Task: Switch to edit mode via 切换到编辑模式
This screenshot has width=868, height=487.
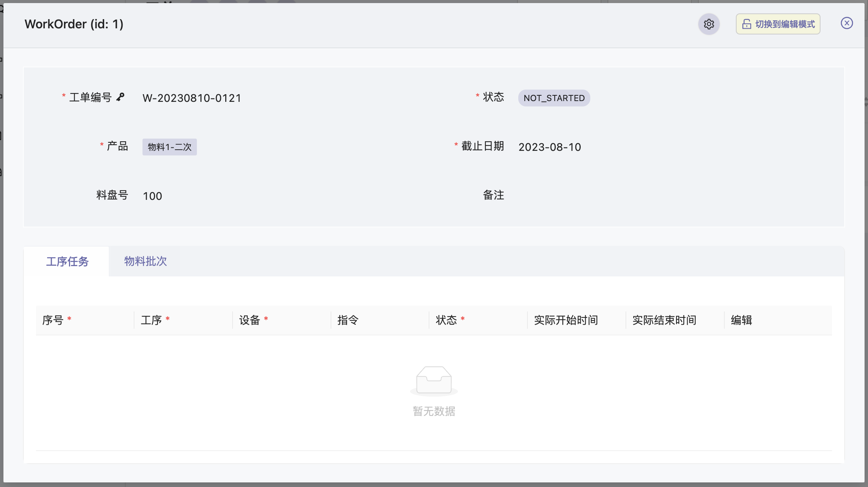Action: (778, 24)
